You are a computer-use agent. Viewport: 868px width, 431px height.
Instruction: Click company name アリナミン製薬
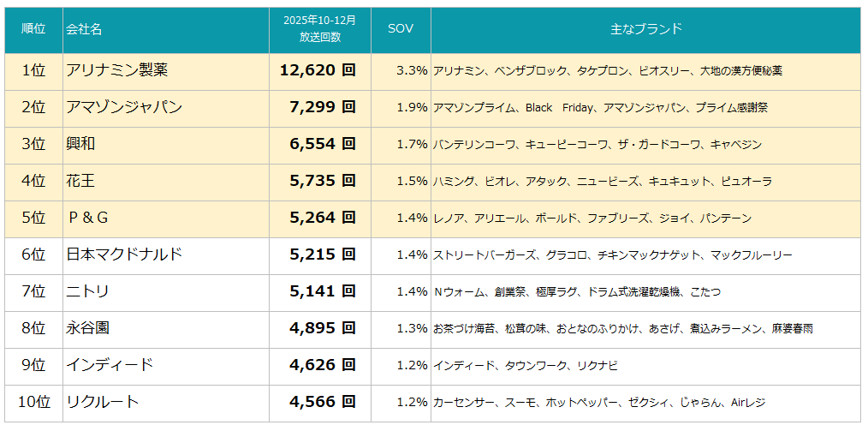pos(123,70)
